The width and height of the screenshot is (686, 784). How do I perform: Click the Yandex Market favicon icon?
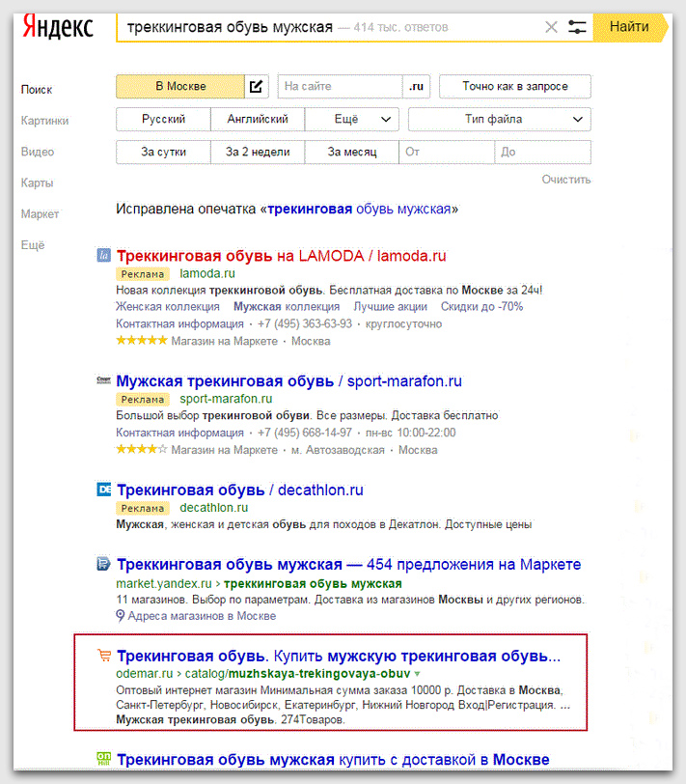coord(103,564)
